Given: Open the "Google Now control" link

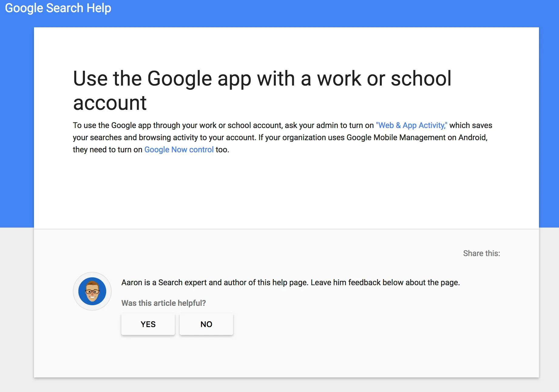Looking at the screenshot, I should pyautogui.click(x=179, y=149).
